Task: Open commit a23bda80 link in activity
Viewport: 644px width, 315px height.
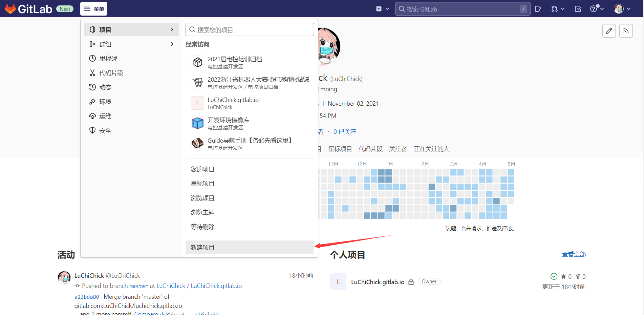Action: (x=87, y=297)
